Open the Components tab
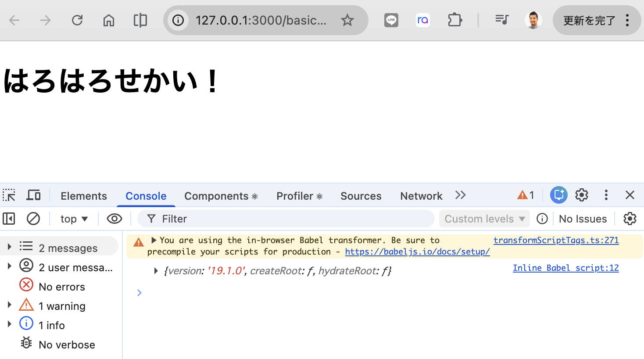The image size is (644, 359). [217, 196]
